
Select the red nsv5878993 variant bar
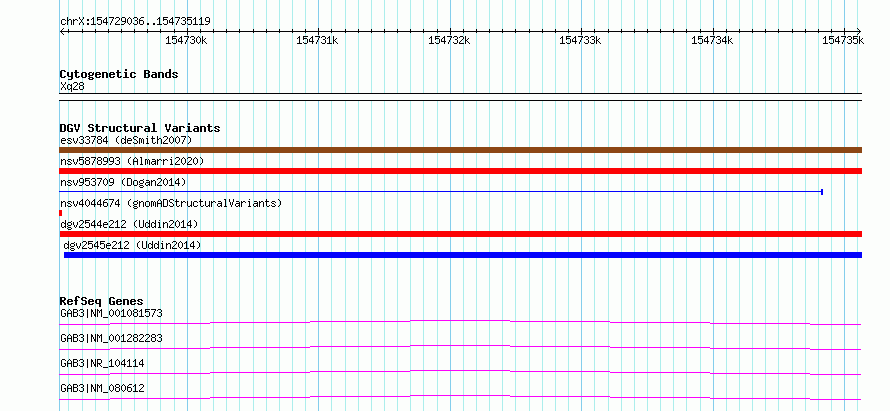(x=460, y=171)
